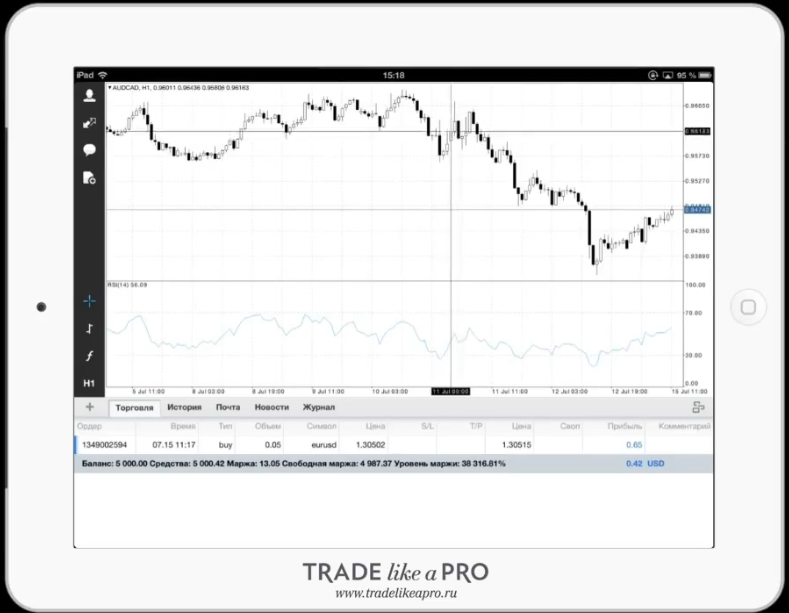Expand the AUDCAD chart title triangle
The width and height of the screenshot is (789, 613).
pos(110,88)
